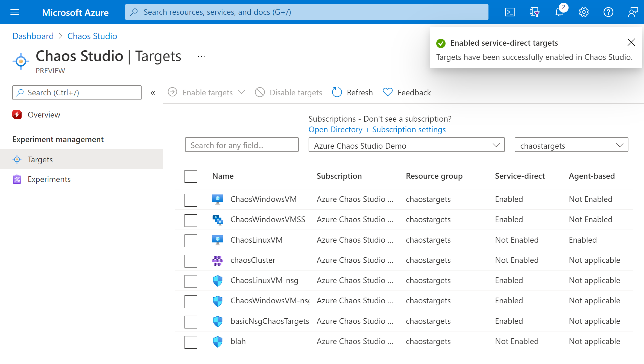Click the cluster icon next to chaosCluster
Image resolution: width=644 pixels, height=364 pixels.
coord(218,260)
